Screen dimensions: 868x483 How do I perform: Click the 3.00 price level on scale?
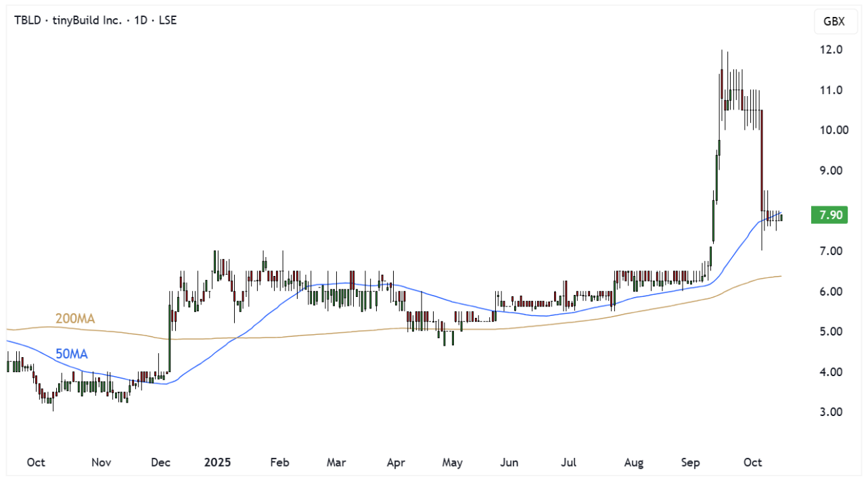[x=830, y=412]
